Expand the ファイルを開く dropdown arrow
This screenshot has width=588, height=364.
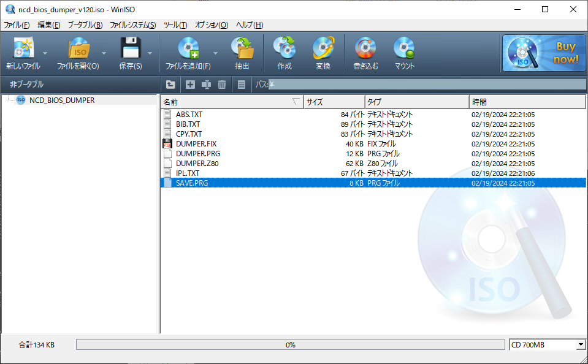click(x=104, y=53)
